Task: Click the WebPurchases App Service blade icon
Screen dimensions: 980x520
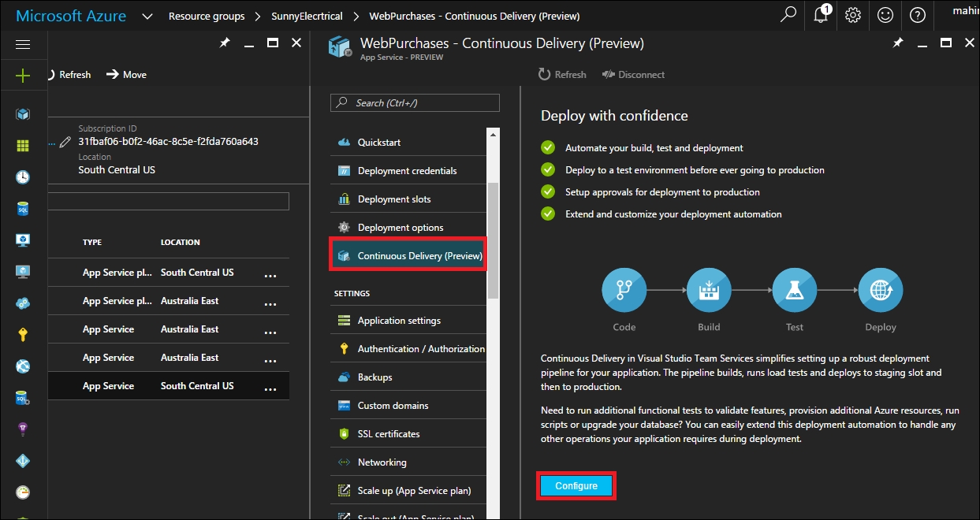Action: click(x=340, y=47)
